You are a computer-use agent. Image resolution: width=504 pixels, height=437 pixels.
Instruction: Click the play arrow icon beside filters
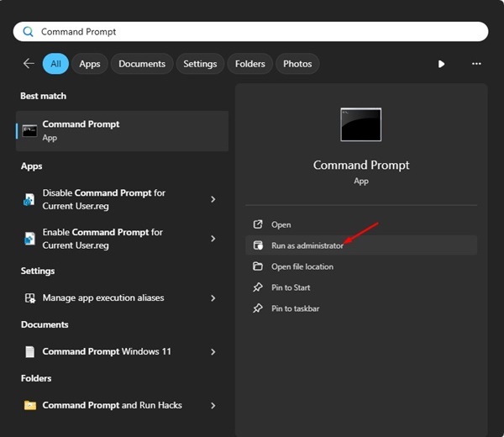tap(442, 64)
